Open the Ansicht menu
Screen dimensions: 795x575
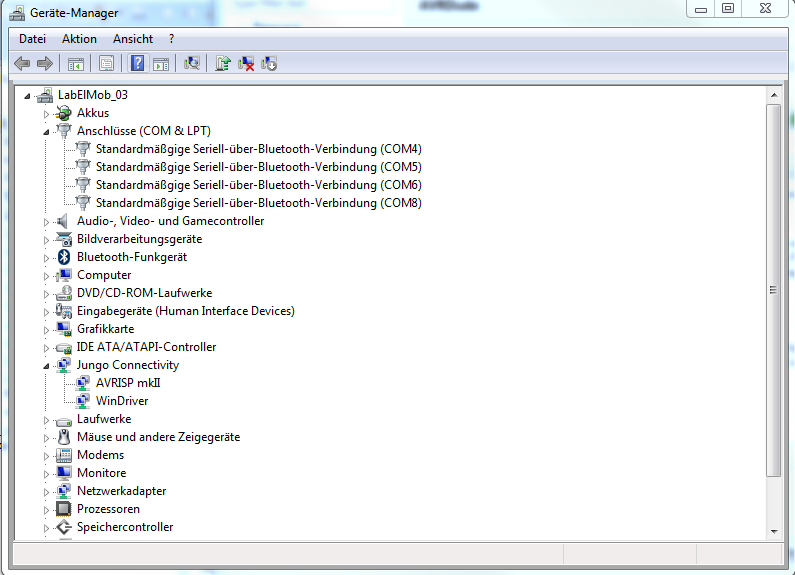[x=133, y=39]
